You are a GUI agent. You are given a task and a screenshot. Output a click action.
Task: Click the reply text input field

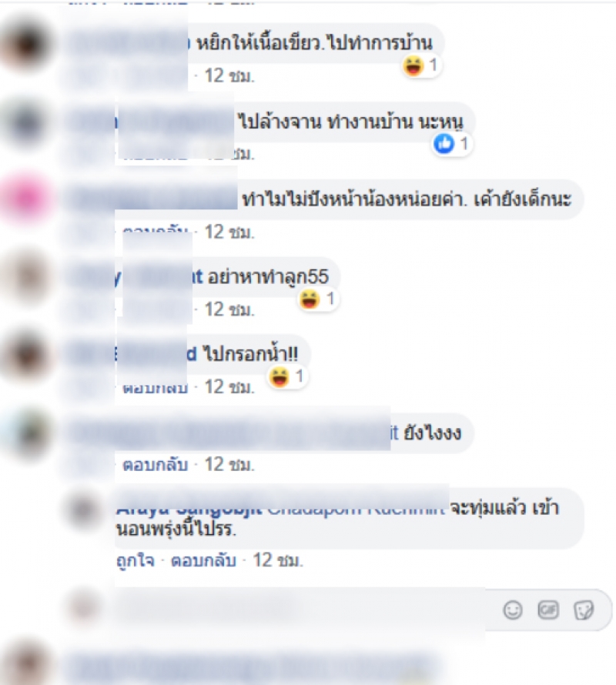coord(306,610)
